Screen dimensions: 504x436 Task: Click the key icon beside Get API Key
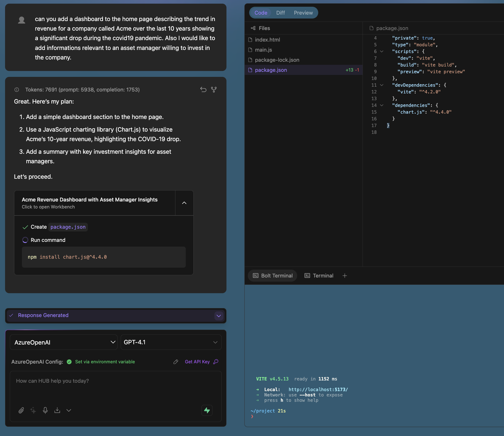(216, 362)
